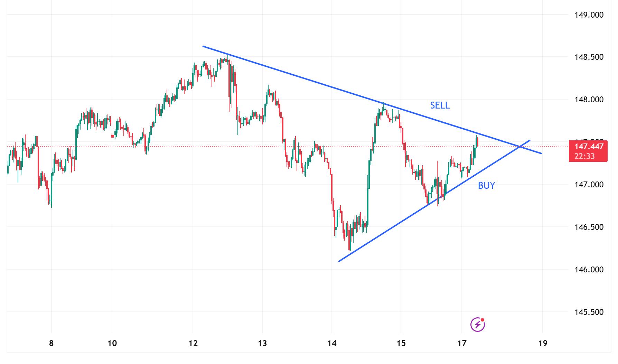Screen dimensions: 618x364
Task: Click the 149.000 price axis label
Action: point(589,15)
